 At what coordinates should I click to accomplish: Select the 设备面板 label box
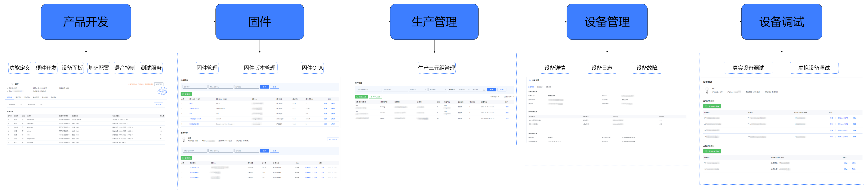tap(72, 68)
